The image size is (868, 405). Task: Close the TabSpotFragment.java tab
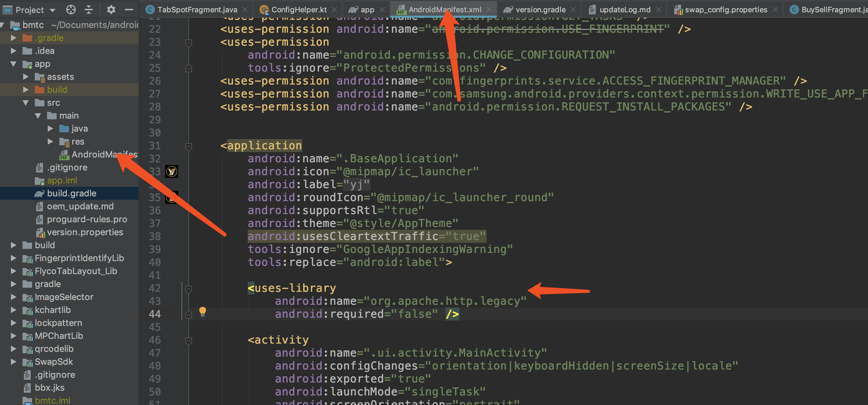click(245, 10)
